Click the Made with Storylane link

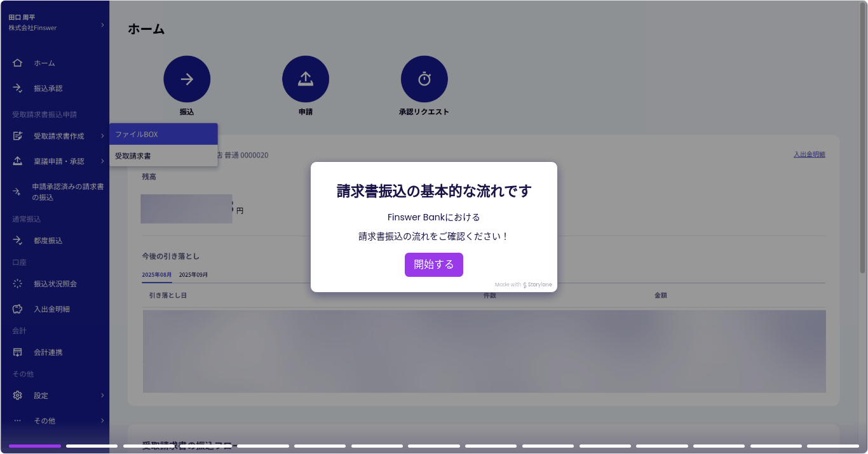pyautogui.click(x=524, y=284)
